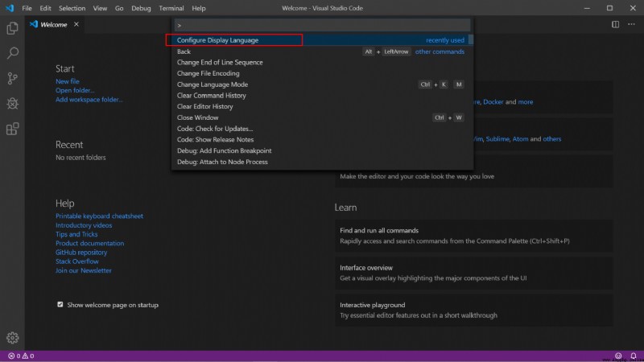Screen dimensions: 644x362
Task: Open the Extensions view icon
Action: point(12,129)
